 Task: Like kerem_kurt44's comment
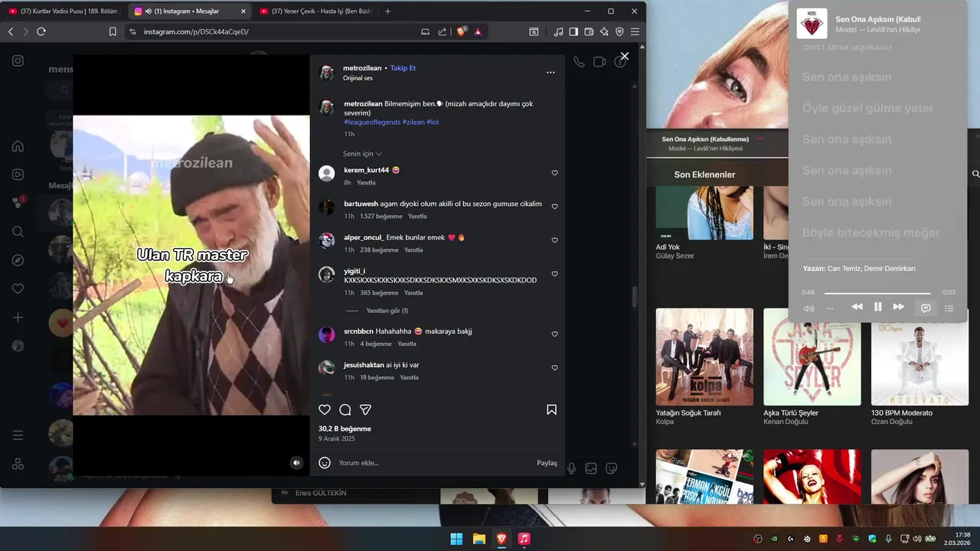pyautogui.click(x=554, y=173)
